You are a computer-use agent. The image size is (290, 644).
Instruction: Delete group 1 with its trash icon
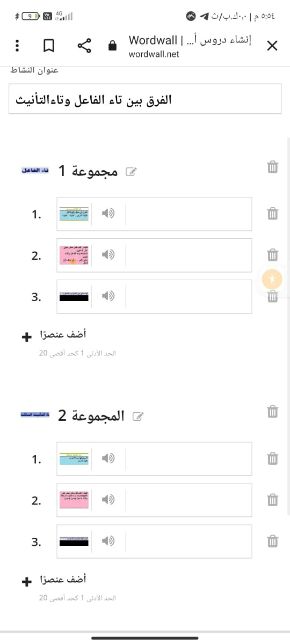click(x=273, y=167)
